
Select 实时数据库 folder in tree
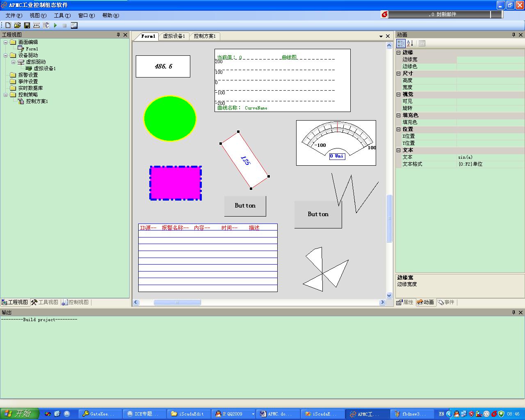30,88
